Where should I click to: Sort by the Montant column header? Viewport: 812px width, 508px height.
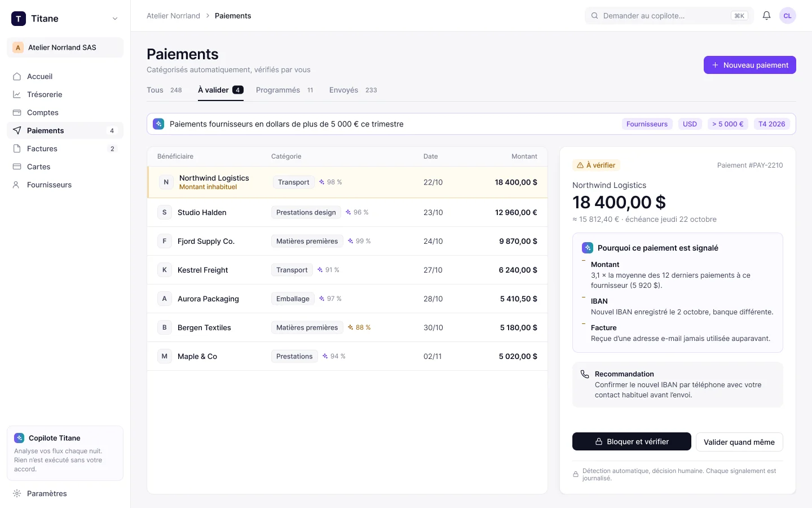coord(524,156)
